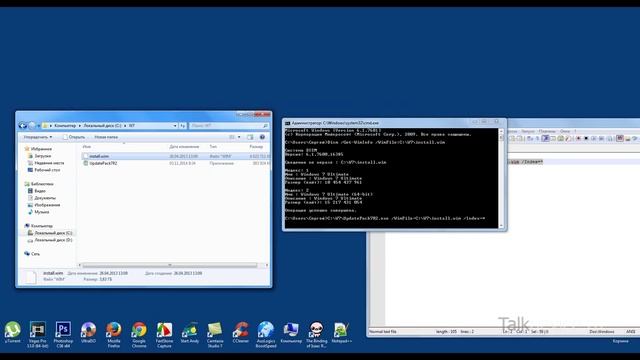Open Explorer help question-mark icon
Viewport: 640px width, 360px height.
click(x=262, y=137)
